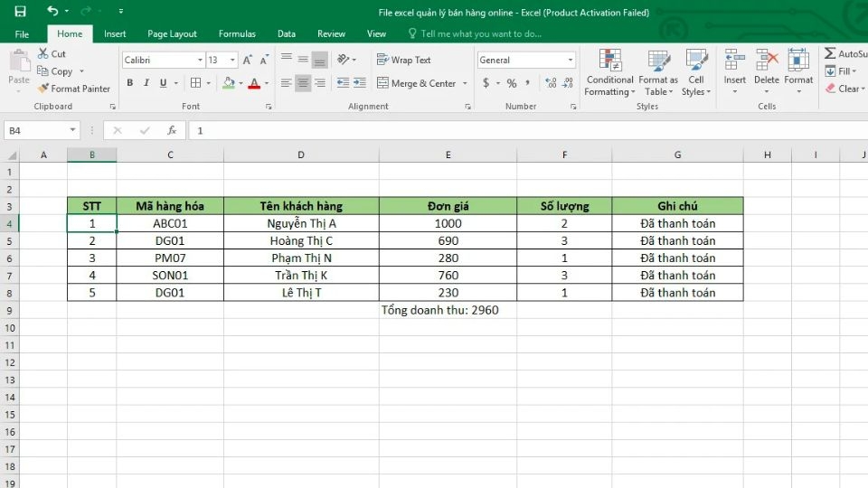Viewport: 868px width, 488px height.
Task: Click the Save icon in quick access toolbar
Action: pos(20,12)
